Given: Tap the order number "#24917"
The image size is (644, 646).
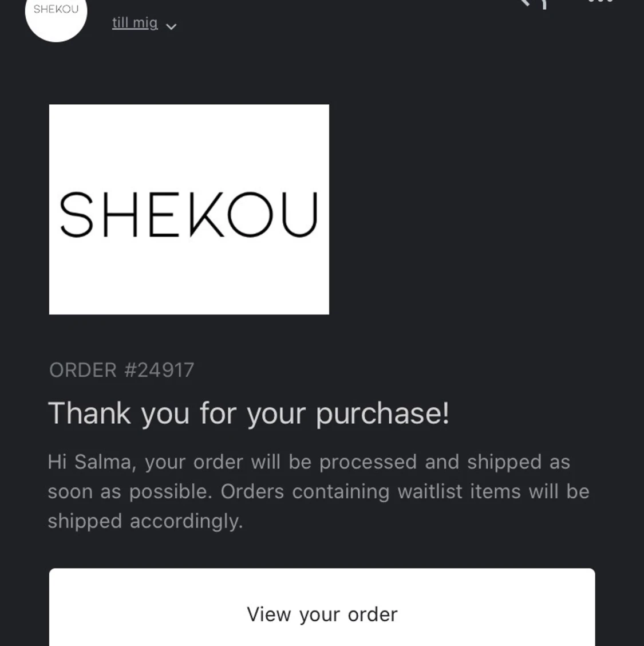Looking at the screenshot, I should point(159,370).
